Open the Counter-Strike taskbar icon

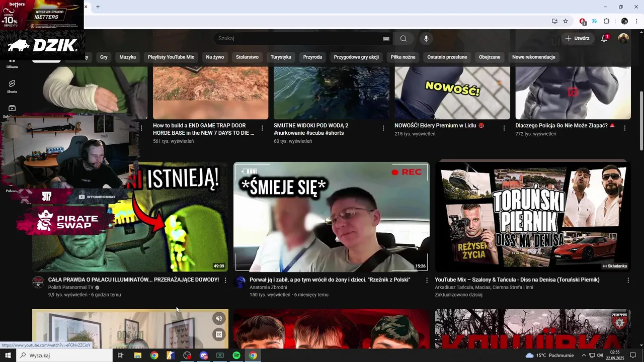171,355
